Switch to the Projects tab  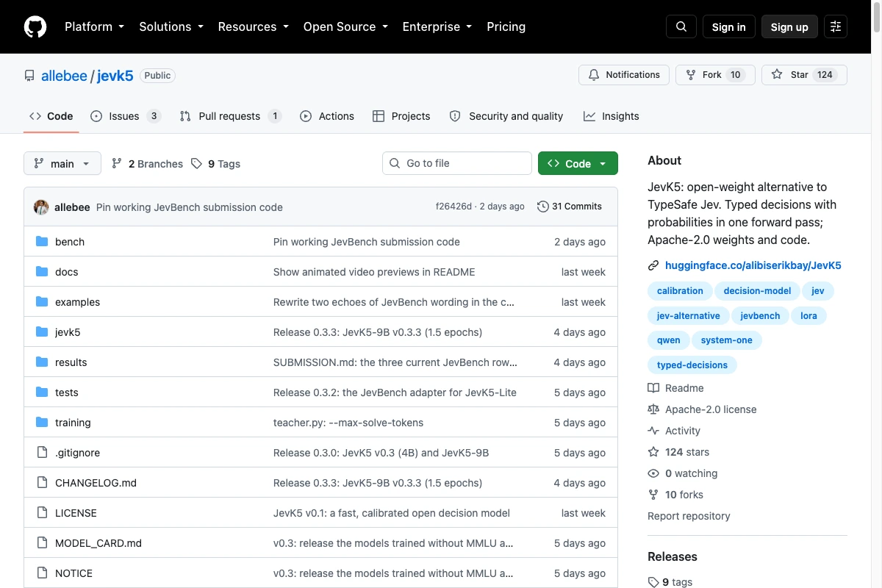401,116
